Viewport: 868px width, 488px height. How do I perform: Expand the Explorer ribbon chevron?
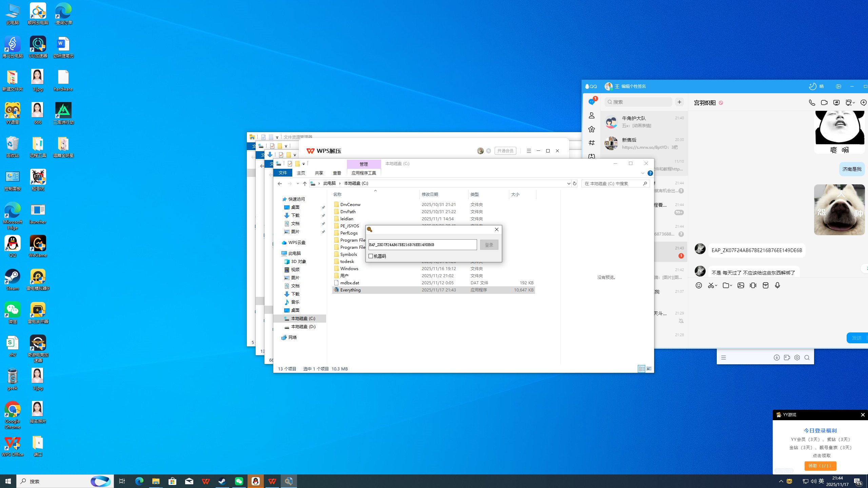pyautogui.click(x=643, y=173)
